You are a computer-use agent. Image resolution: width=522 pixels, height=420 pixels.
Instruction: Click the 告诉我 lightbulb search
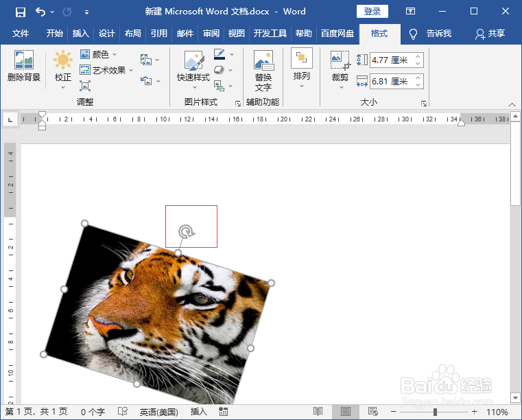coord(430,34)
